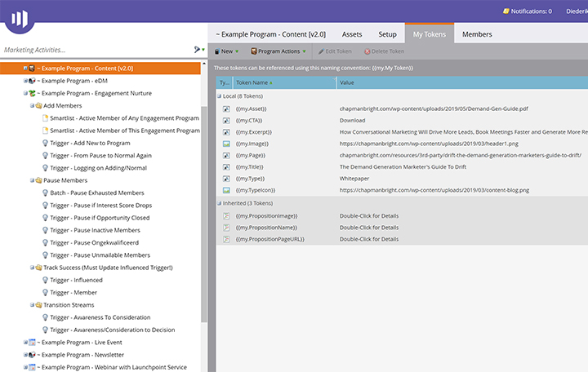The width and height of the screenshot is (588, 372).
Task: Click the Diederik user name in header
Action: pos(577,11)
